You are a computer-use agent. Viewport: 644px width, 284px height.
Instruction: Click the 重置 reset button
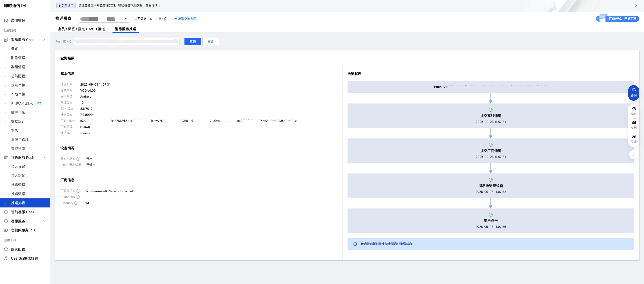click(210, 42)
